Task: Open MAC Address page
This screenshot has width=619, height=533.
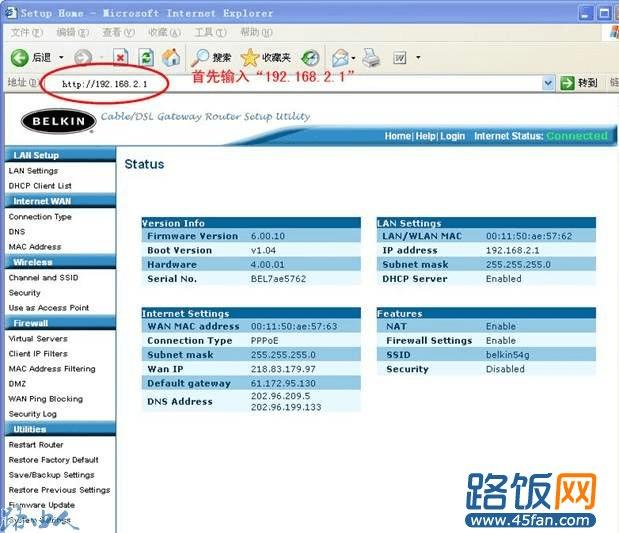Action: (35, 247)
